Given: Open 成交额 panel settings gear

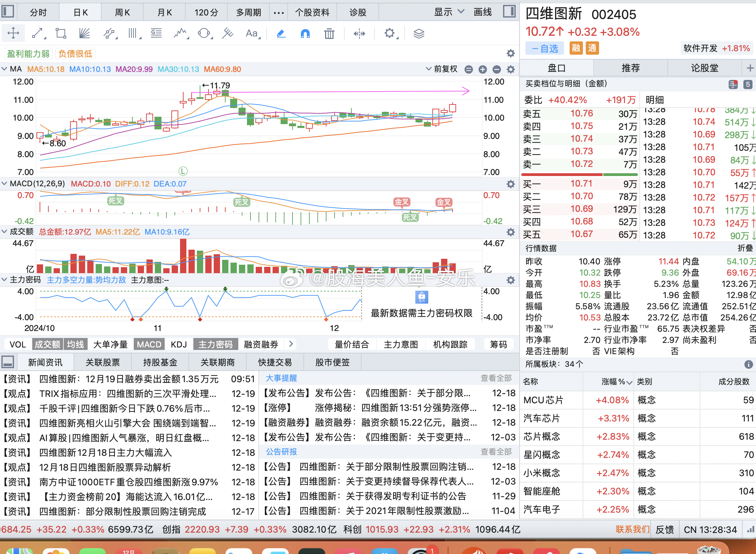Looking at the screenshot, I should click(511, 232).
